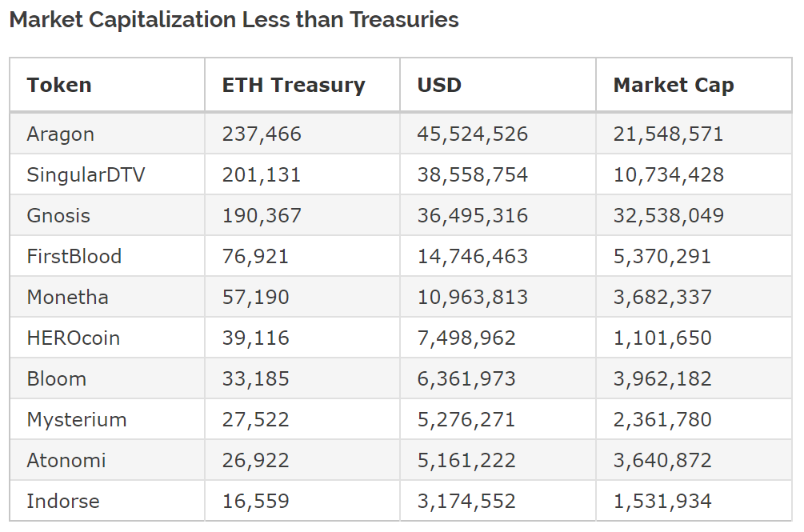Click the Market Cap column header
This screenshot has width=804, height=532.
(674, 85)
